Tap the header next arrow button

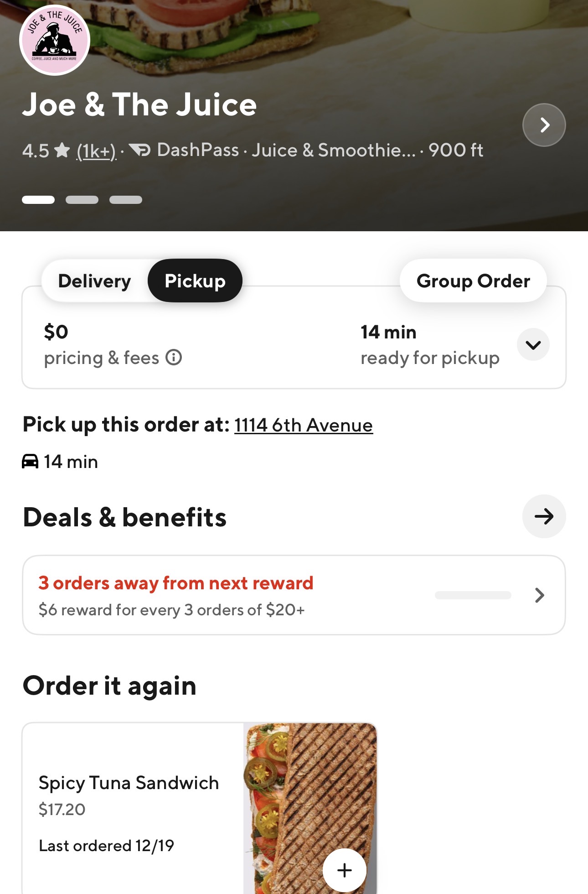coord(544,125)
